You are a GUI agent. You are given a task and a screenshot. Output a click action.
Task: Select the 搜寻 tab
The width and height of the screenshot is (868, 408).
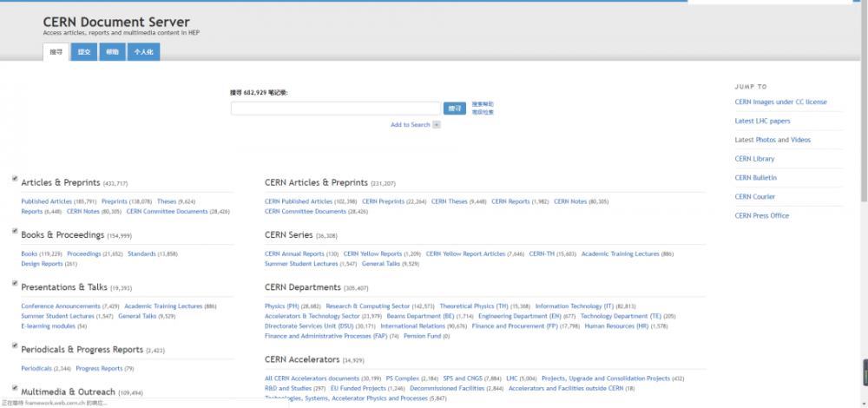[56, 52]
